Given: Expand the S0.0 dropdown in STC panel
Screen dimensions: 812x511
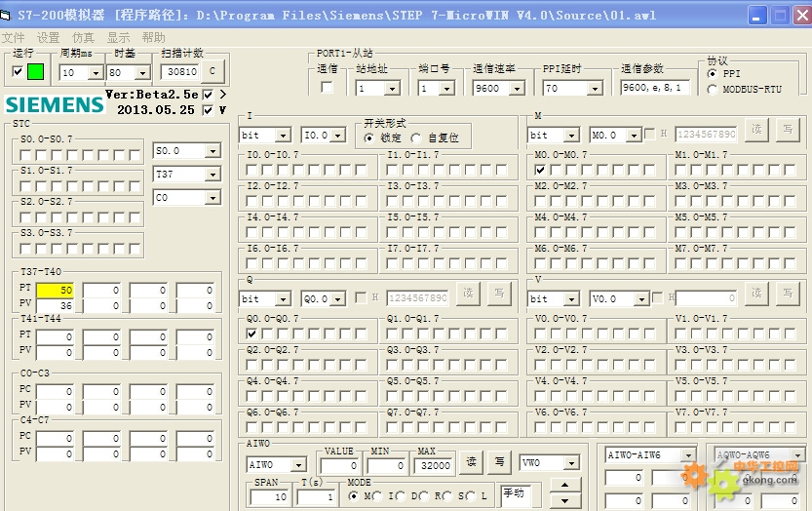Looking at the screenshot, I should (x=213, y=151).
